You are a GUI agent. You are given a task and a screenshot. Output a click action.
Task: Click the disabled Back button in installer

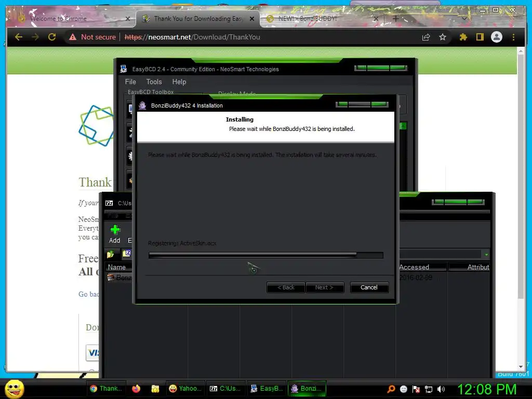pyautogui.click(x=286, y=287)
